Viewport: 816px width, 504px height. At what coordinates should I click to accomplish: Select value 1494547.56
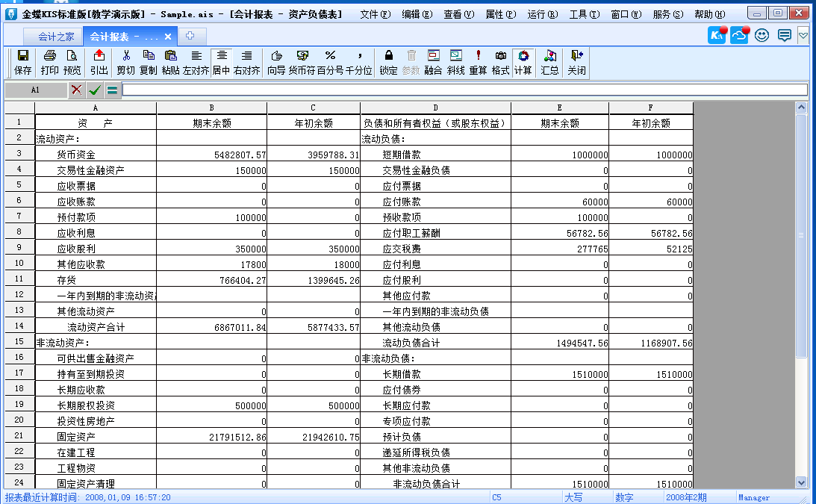[x=560, y=343]
